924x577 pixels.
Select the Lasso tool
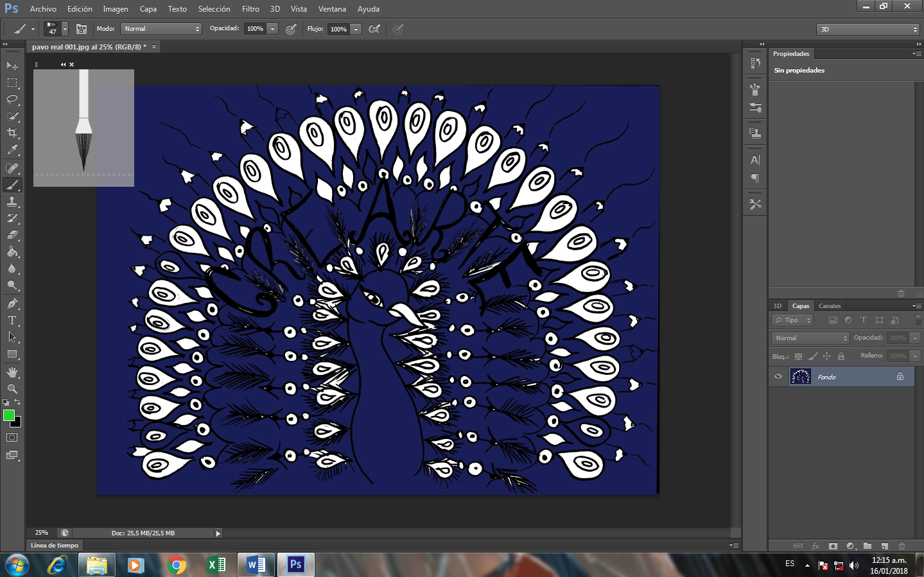click(x=12, y=99)
